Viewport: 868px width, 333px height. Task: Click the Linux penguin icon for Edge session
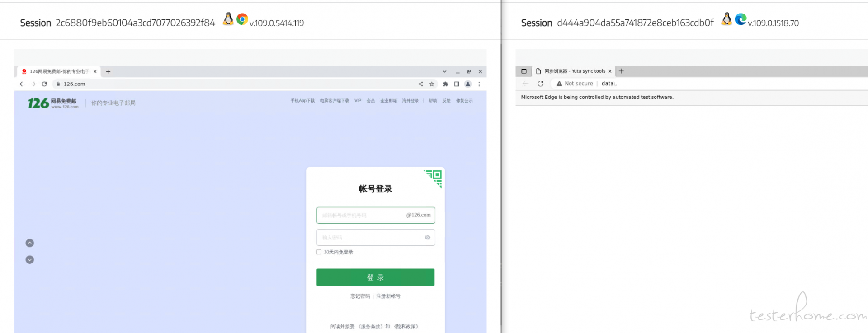(726, 19)
